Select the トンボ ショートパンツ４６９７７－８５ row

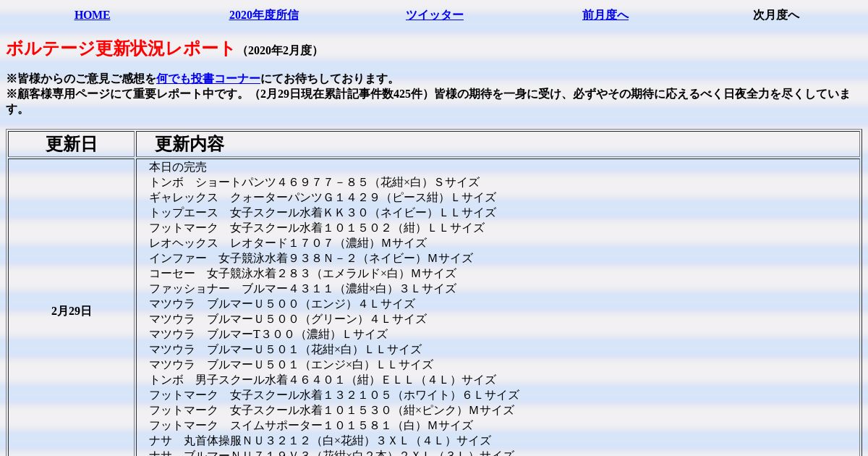coord(314,182)
